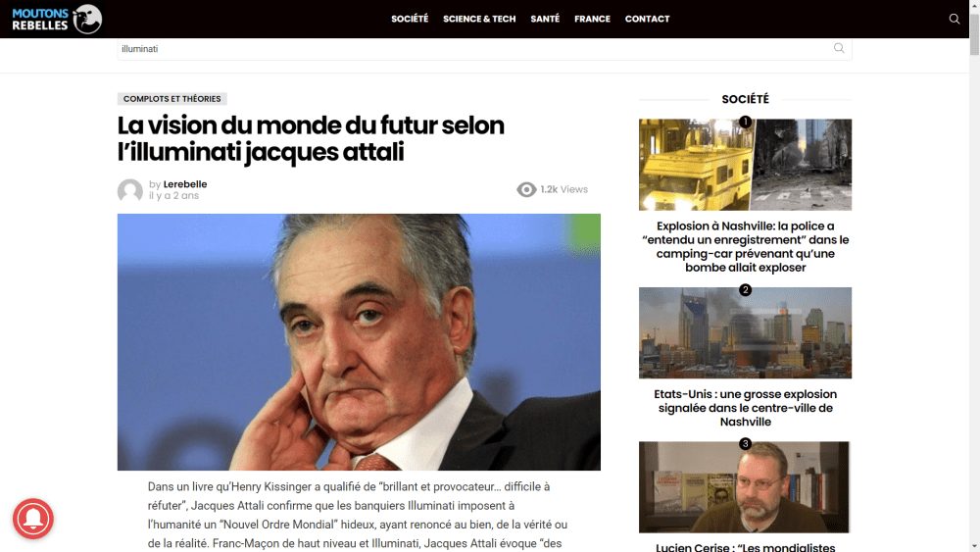Click the views eye icon
Viewport: 980px width, 552px height.
526,189
